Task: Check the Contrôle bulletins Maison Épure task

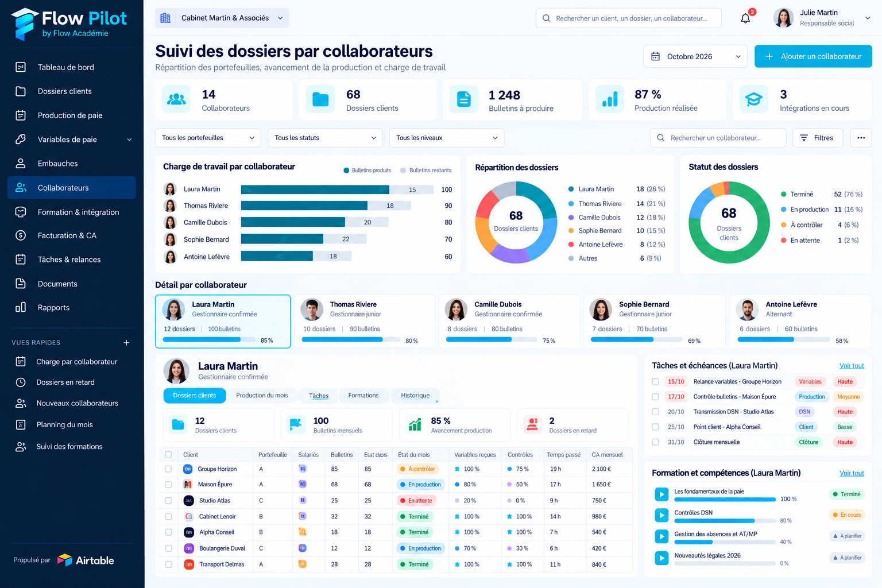Action: [655, 397]
